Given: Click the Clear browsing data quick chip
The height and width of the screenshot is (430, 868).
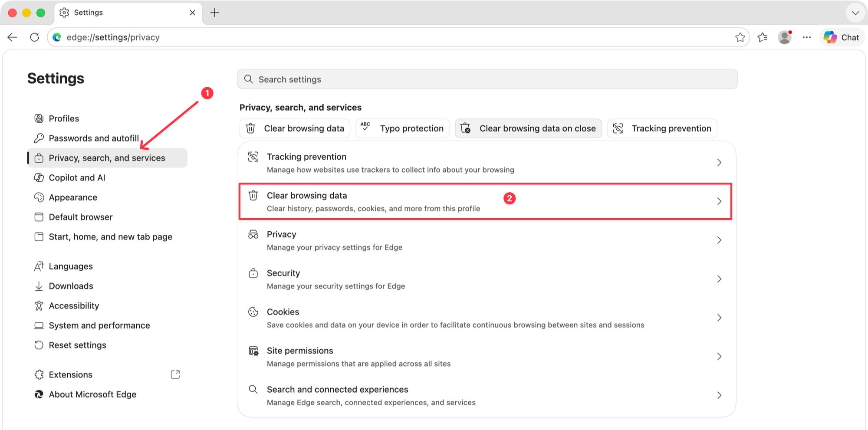Looking at the screenshot, I should point(295,128).
